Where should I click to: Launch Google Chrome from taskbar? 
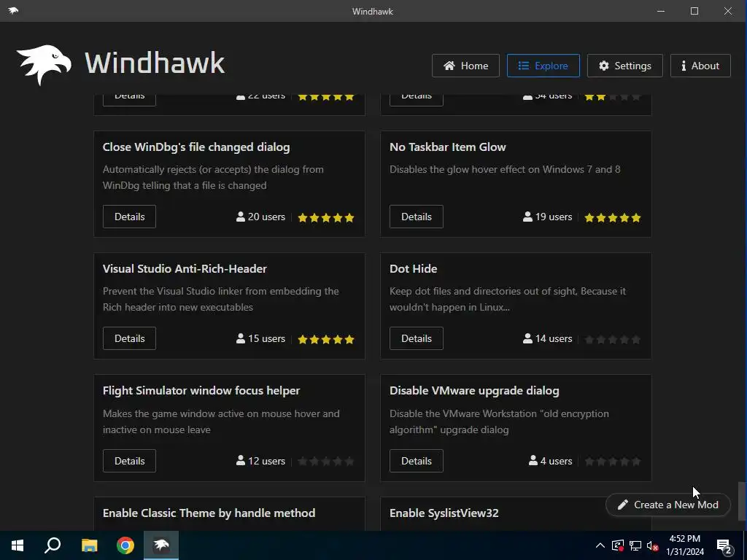point(125,545)
